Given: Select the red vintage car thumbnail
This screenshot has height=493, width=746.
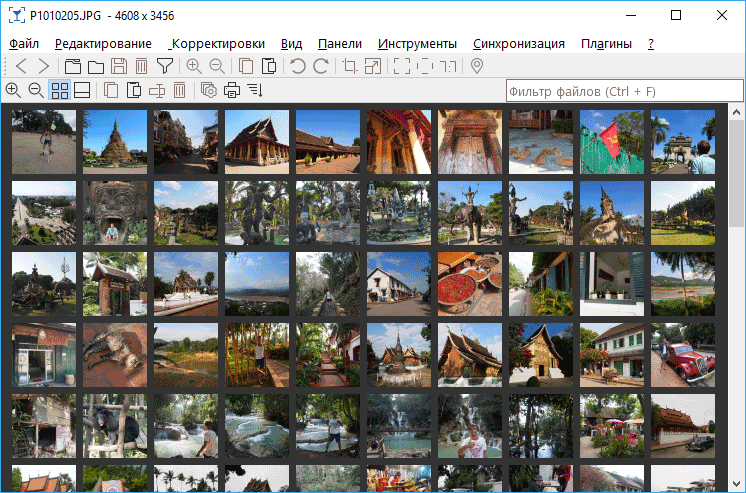Looking at the screenshot, I should tap(683, 354).
